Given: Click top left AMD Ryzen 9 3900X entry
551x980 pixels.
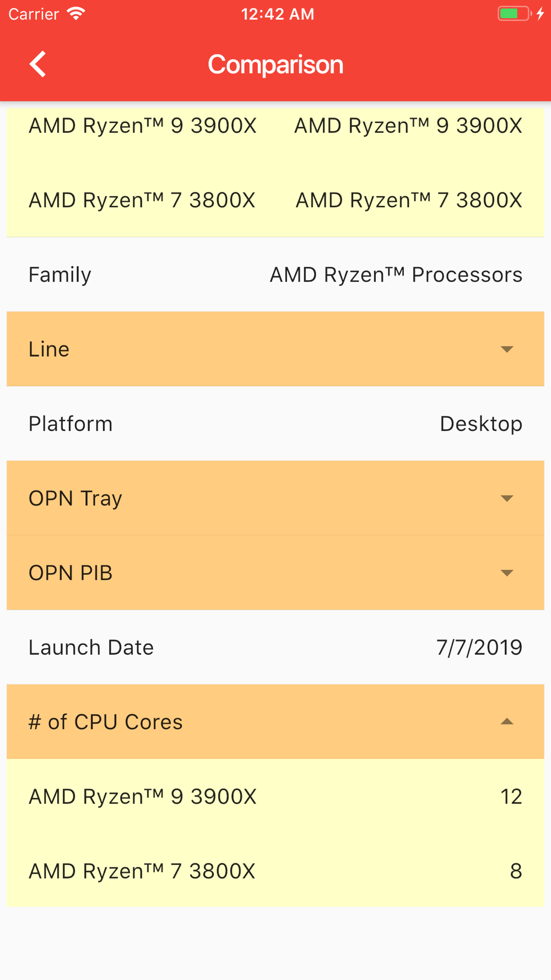Looking at the screenshot, I should coord(143,126).
